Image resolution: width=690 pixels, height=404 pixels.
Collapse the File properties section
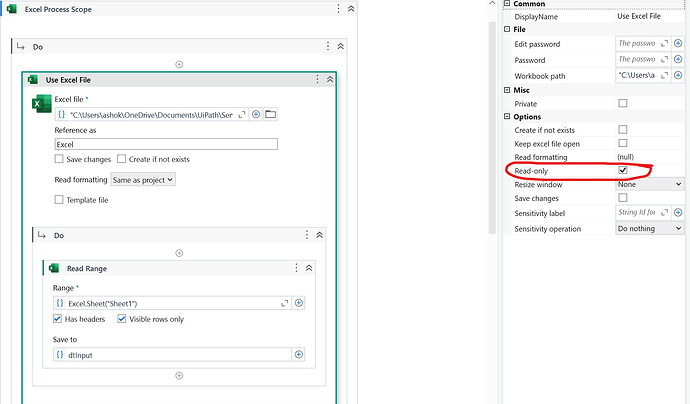[x=507, y=29]
